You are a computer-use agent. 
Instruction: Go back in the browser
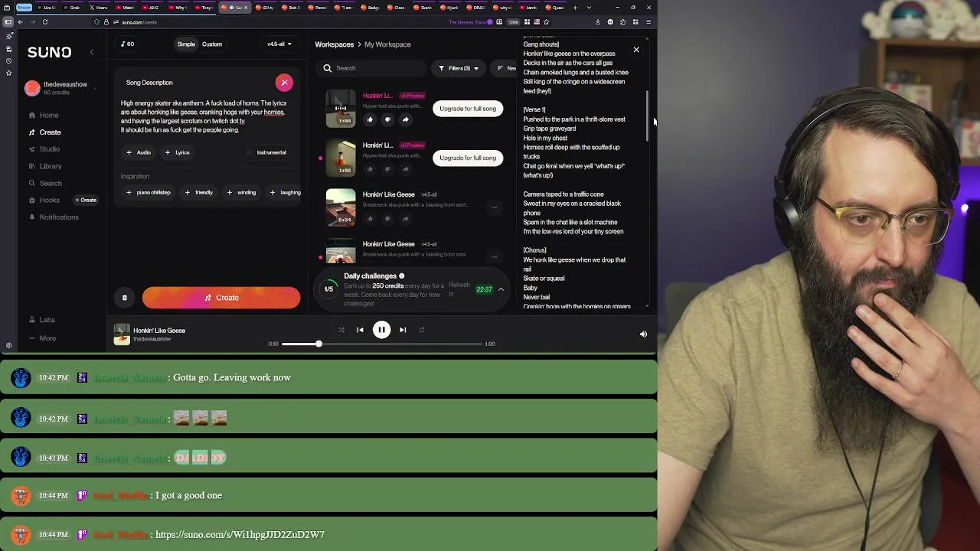tap(21, 22)
